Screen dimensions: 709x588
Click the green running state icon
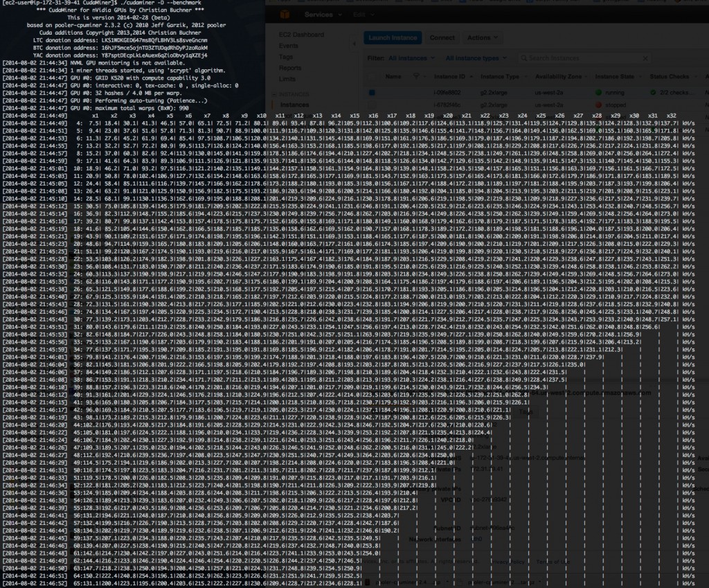point(599,93)
